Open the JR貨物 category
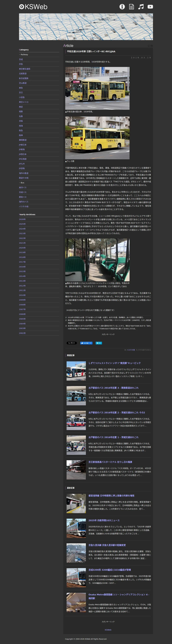This screenshot has width=172, height=644. pyautogui.click(x=22, y=169)
